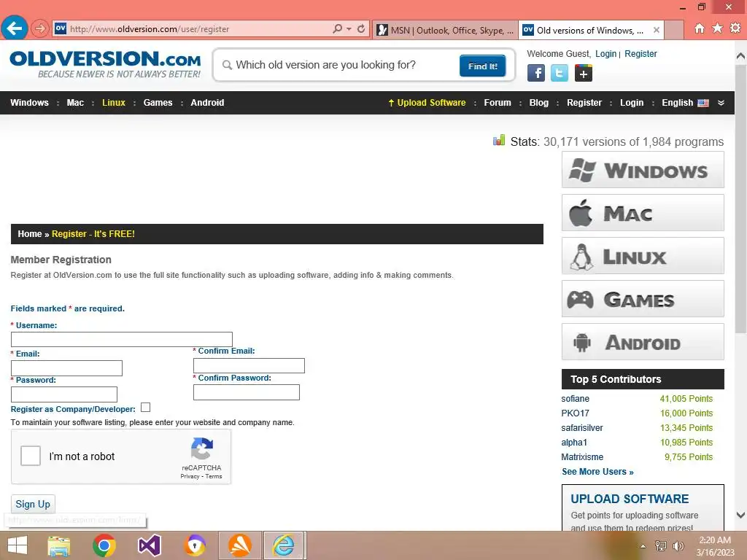The width and height of the screenshot is (747, 560).
Task: Click the search magnifier in address bar
Action: click(337, 28)
